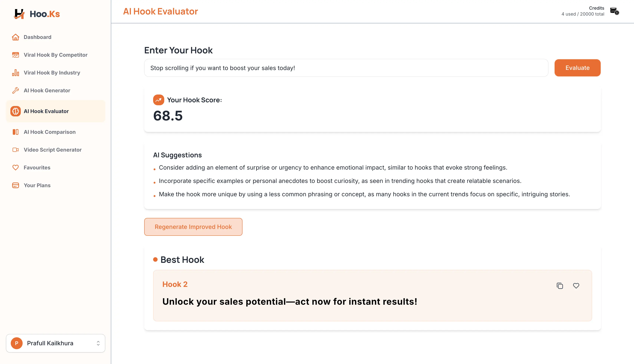Select Your Plans in the sidebar

click(37, 185)
